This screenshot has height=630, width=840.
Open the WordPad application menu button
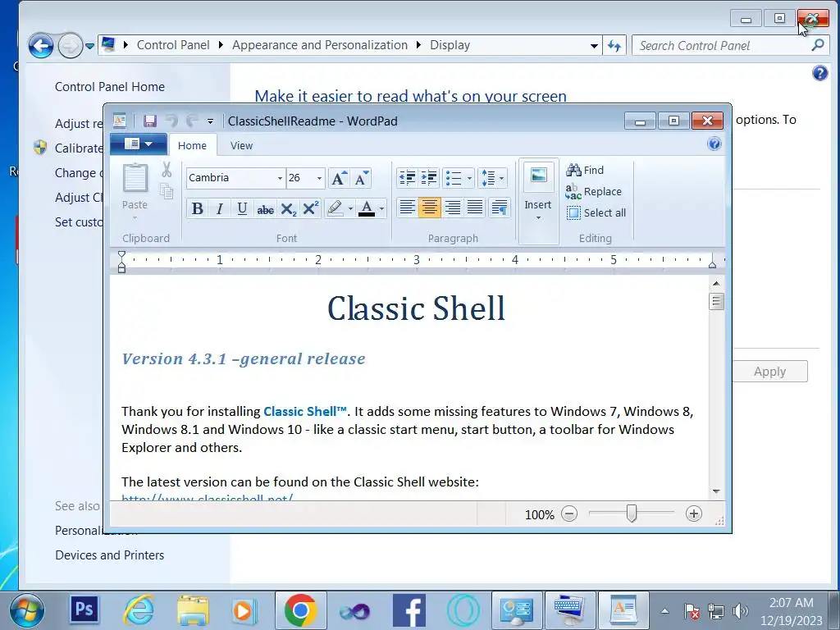[138, 144]
